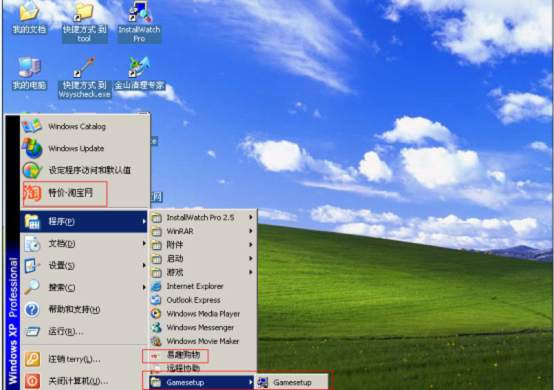Screen dimensions: 554x390
Task: Expand the 搜索(C) submenu arrow
Action: (x=144, y=287)
